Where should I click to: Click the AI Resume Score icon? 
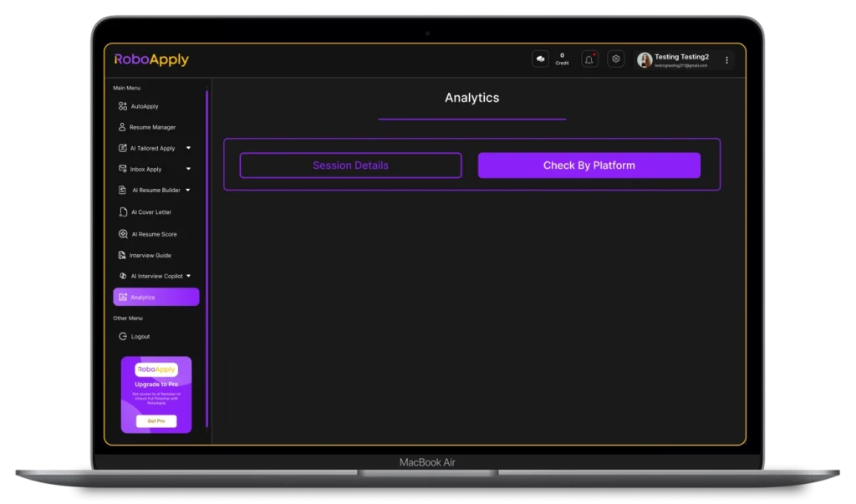[123, 234]
